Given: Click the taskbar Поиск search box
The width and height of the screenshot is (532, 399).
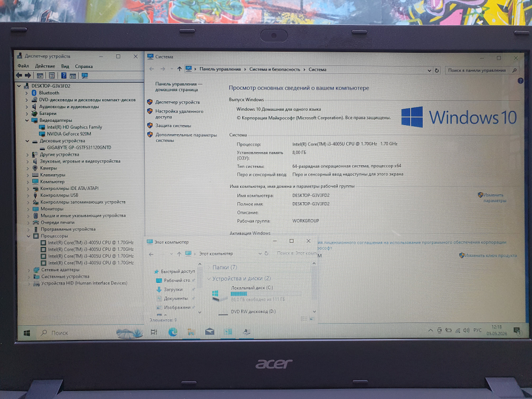Looking at the screenshot, I should point(77,333).
